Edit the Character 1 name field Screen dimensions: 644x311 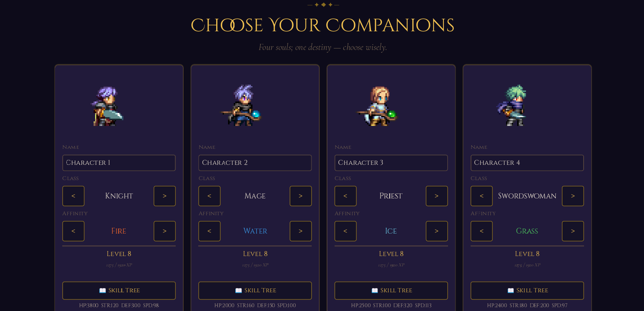point(119,163)
